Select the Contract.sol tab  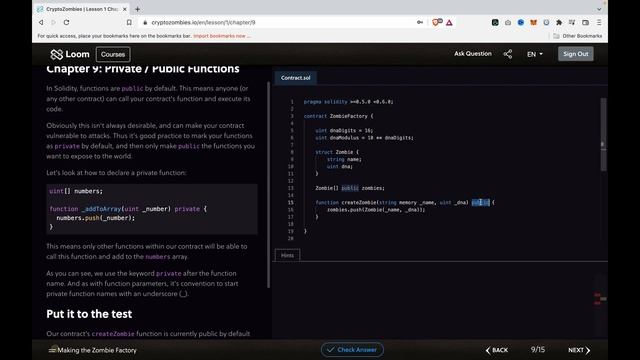(x=296, y=78)
